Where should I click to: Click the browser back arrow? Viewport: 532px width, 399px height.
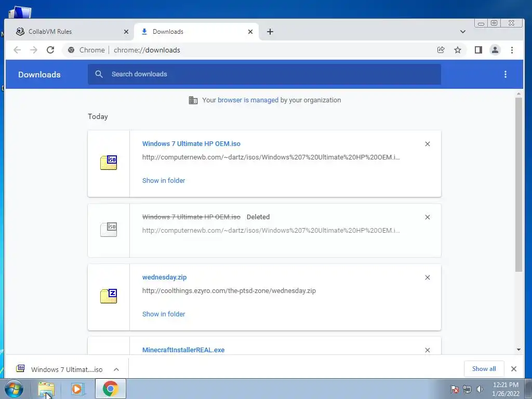(17, 50)
